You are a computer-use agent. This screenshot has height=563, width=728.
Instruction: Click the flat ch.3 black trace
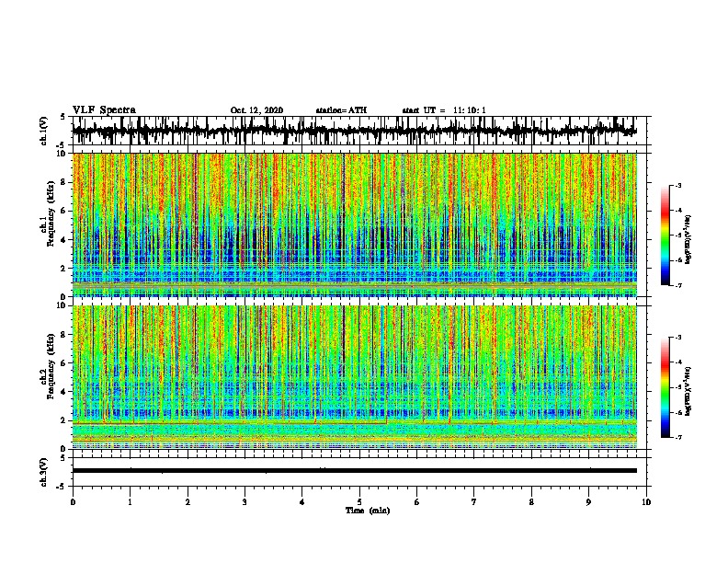(354, 471)
